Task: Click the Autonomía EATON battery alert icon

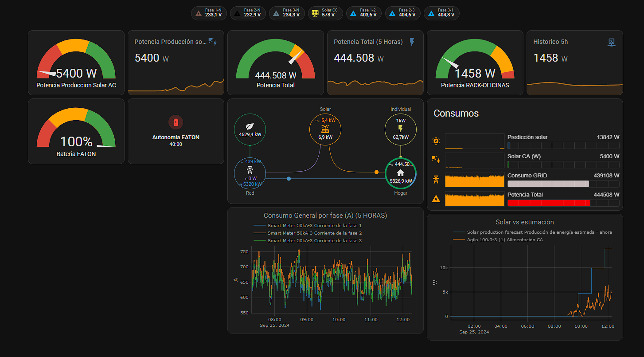Action: coord(176,122)
